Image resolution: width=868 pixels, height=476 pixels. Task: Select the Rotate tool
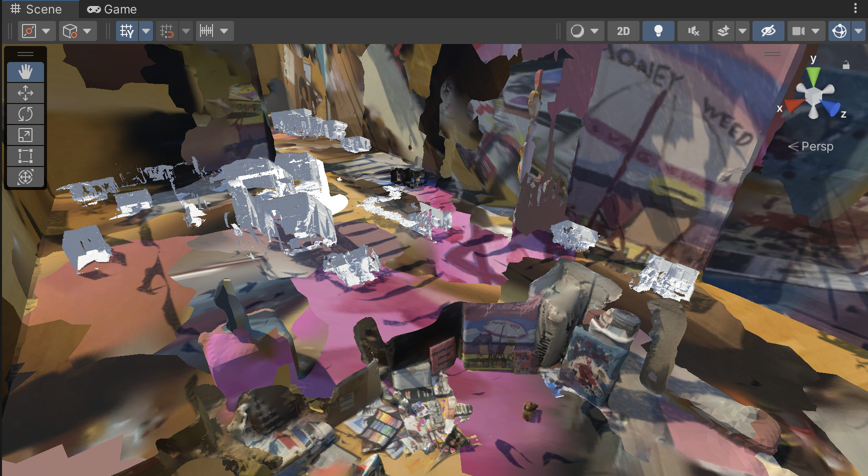[x=25, y=114]
